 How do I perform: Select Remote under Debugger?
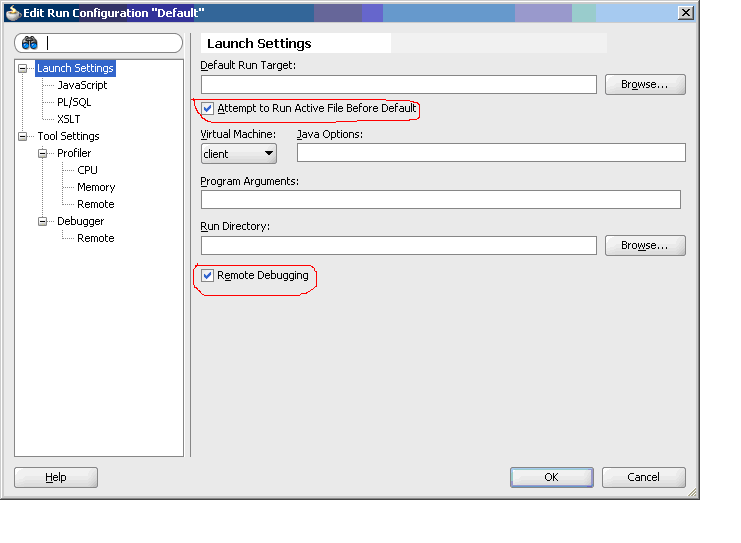tap(96, 238)
